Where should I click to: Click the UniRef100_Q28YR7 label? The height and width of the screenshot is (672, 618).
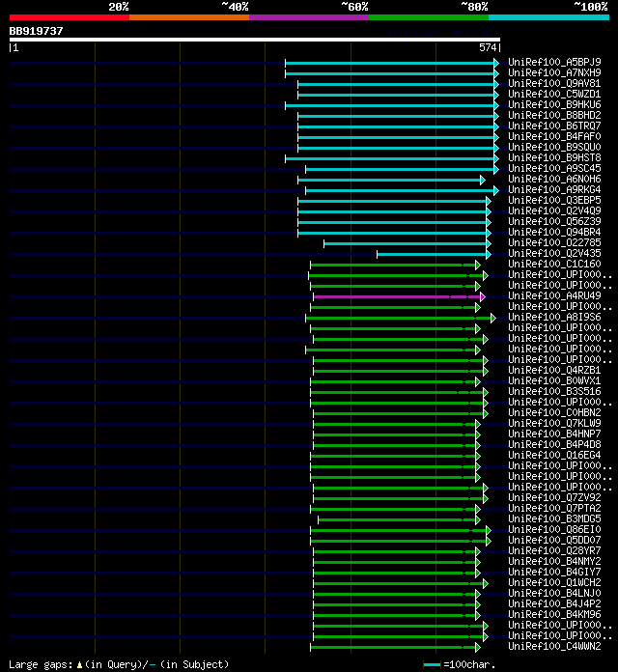(x=554, y=550)
